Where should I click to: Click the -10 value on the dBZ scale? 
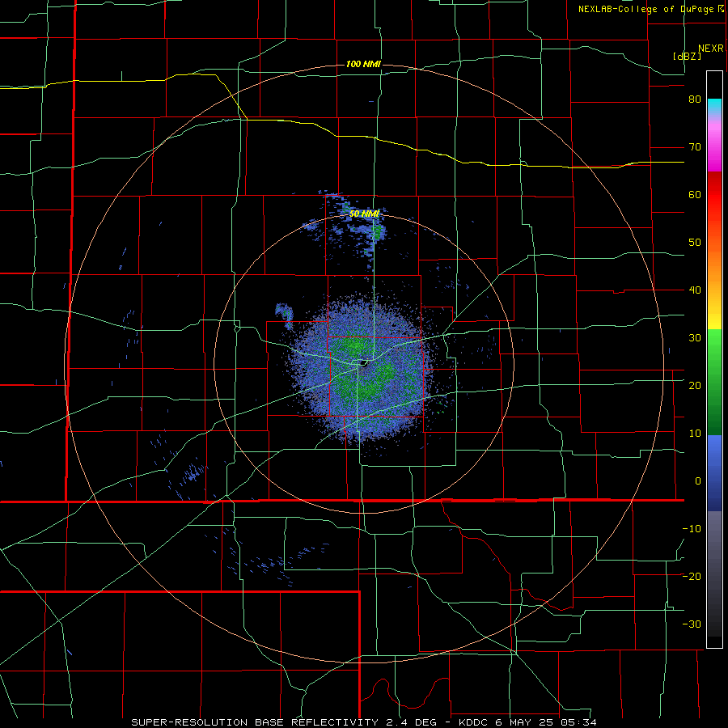click(692, 528)
